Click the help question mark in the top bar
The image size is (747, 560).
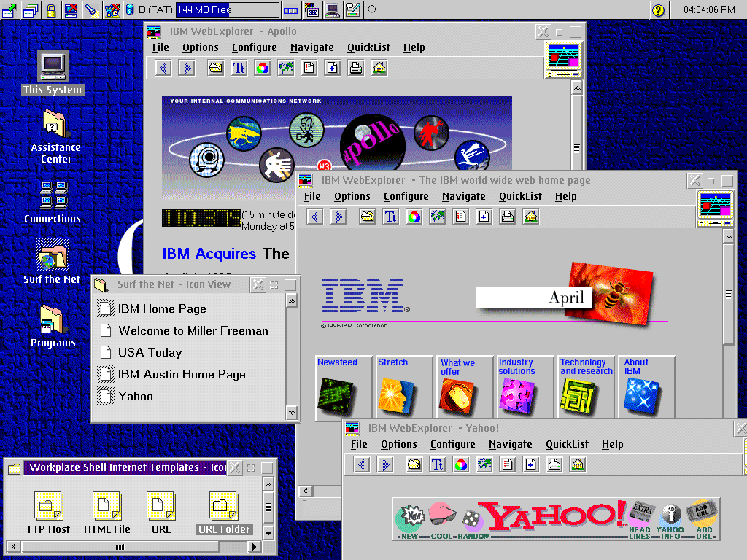coord(658,10)
